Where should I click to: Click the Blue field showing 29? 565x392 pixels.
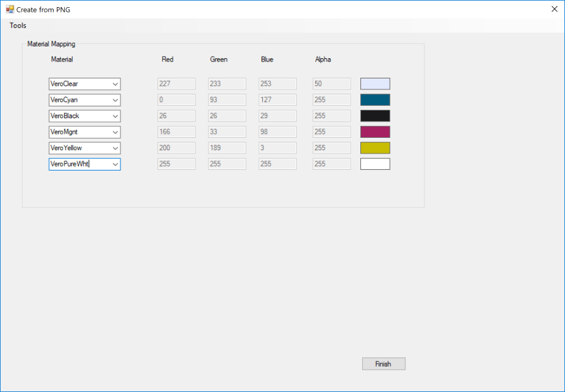[277, 116]
